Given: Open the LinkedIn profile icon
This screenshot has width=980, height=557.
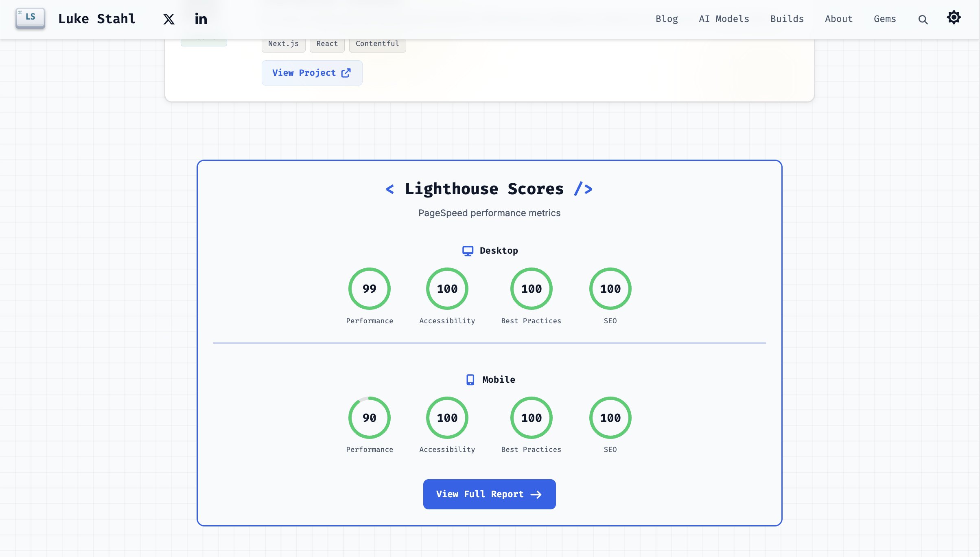Looking at the screenshot, I should pos(201,19).
